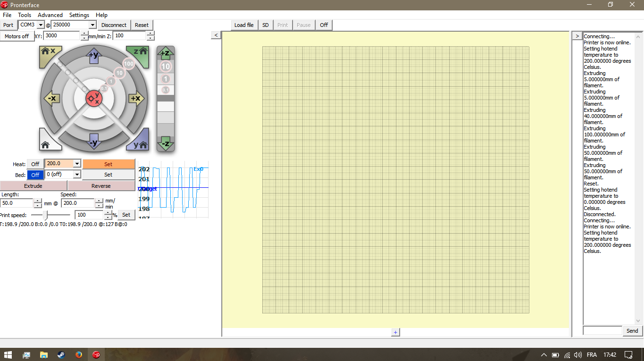Home the X axis using the jog control

click(x=48, y=54)
